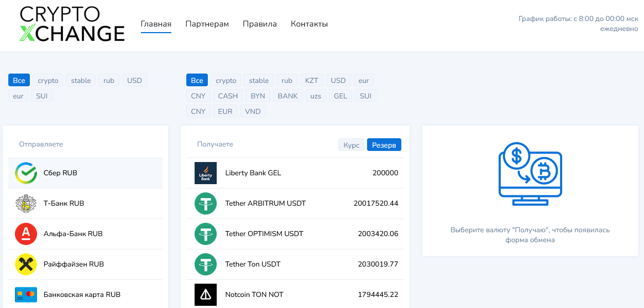Screen dimensions: 644x308
Task: Click the Банковская карта card icon
Action: 27,294
